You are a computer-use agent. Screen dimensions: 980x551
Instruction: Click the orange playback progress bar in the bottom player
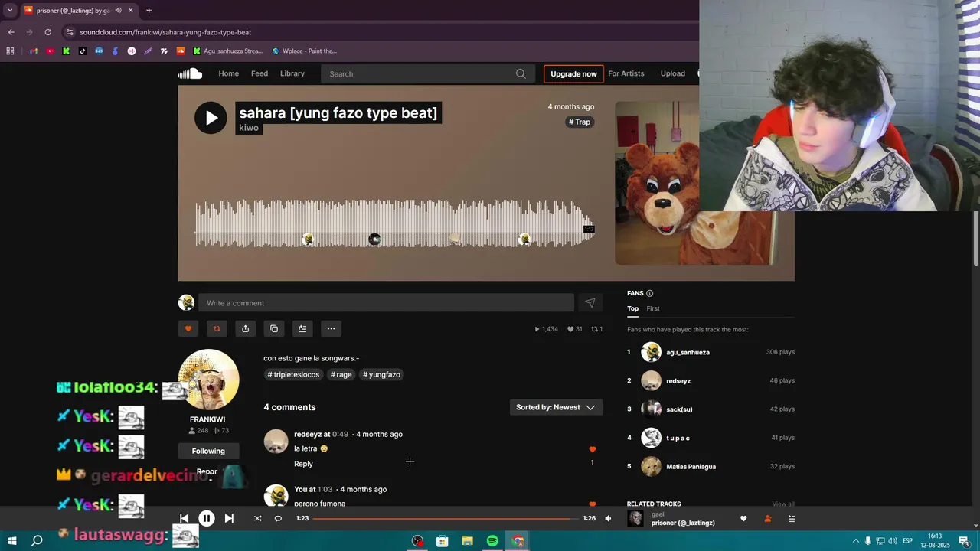[x=446, y=518]
